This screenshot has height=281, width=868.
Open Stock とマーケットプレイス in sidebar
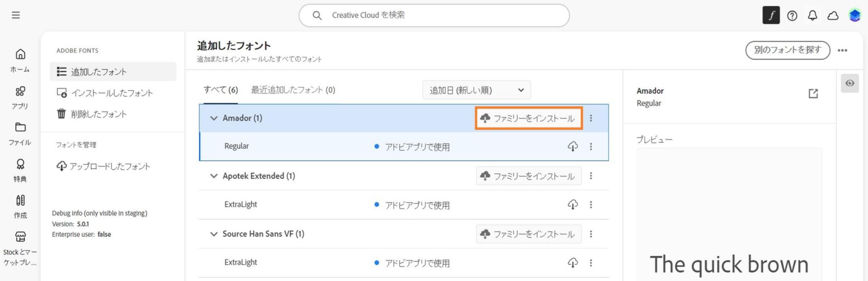[20, 248]
